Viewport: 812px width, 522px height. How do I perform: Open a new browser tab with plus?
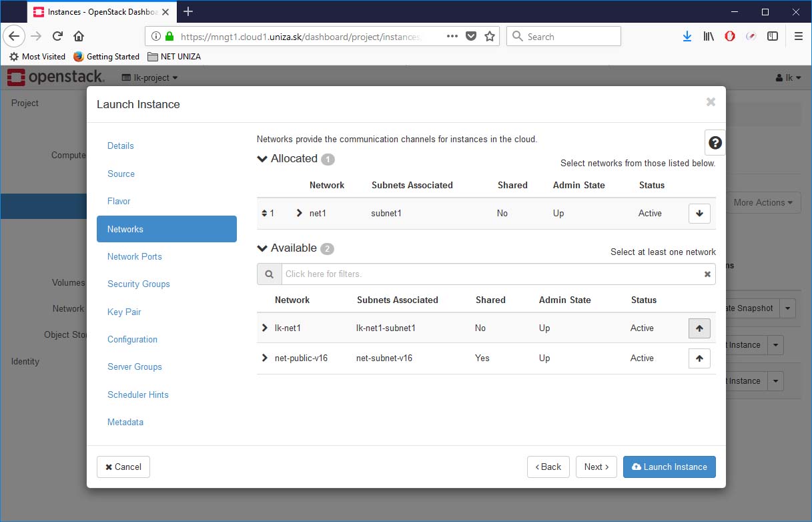[x=188, y=11]
